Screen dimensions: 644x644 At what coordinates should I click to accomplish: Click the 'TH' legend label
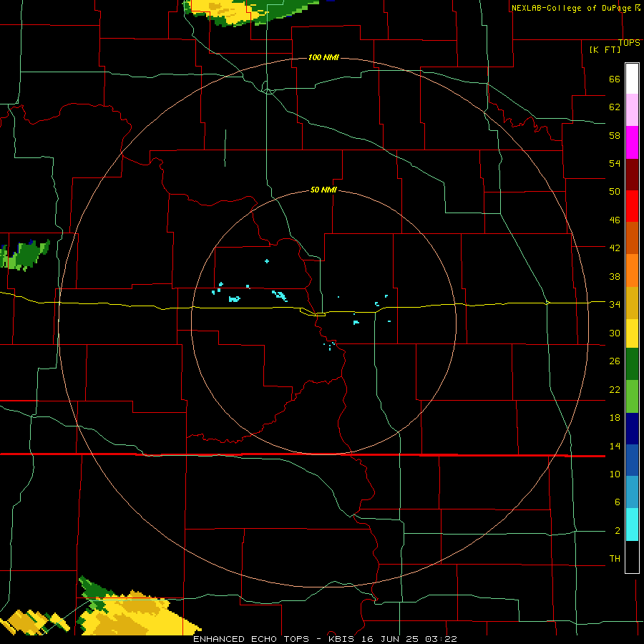pos(615,559)
